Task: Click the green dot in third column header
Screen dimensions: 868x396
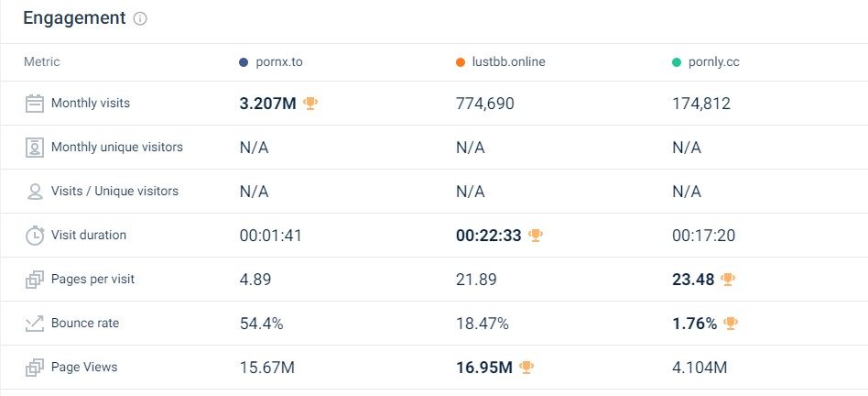Action: tap(677, 62)
